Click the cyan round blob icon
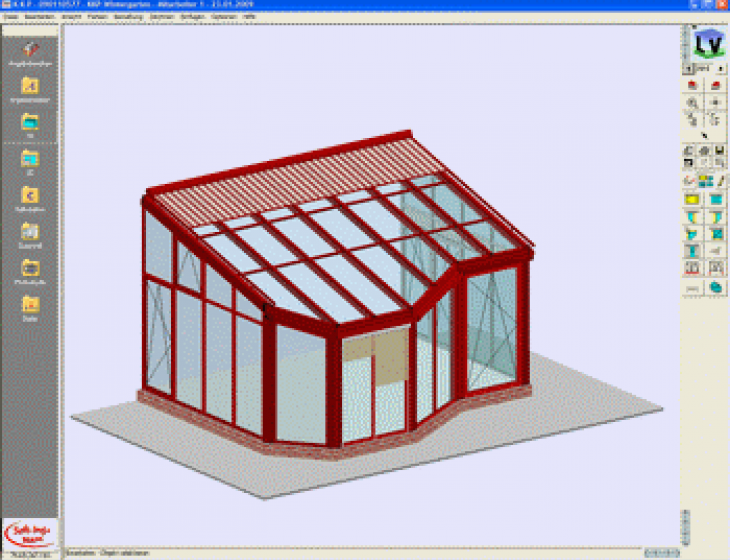The image size is (730, 560). (716, 287)
